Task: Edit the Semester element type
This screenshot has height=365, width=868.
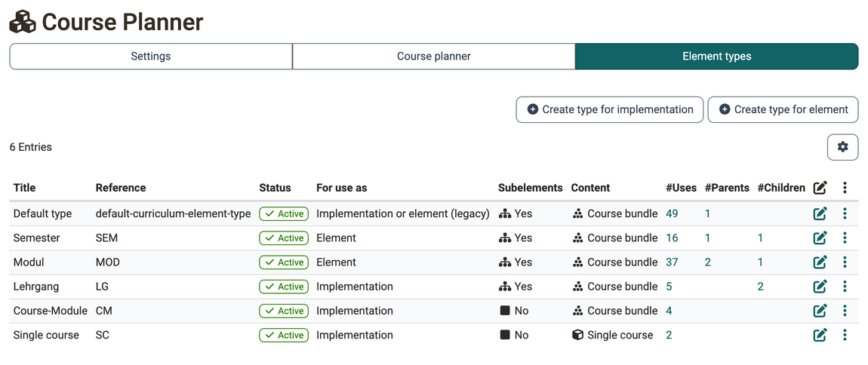Action: [820, 238]
